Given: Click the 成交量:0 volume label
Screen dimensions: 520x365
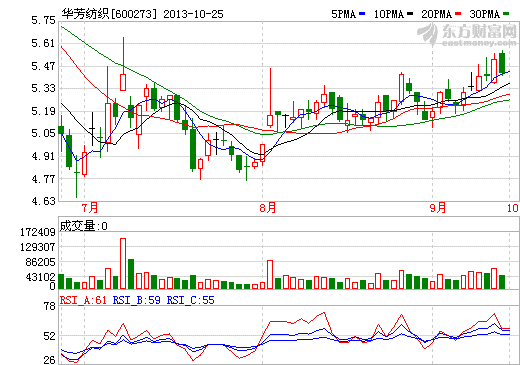Looking at the screenshot, I should 84,226.
